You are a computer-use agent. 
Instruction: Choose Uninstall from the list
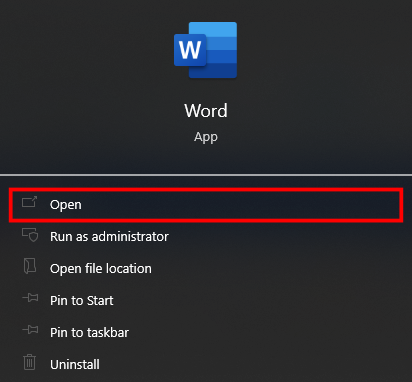coord(75,364)
